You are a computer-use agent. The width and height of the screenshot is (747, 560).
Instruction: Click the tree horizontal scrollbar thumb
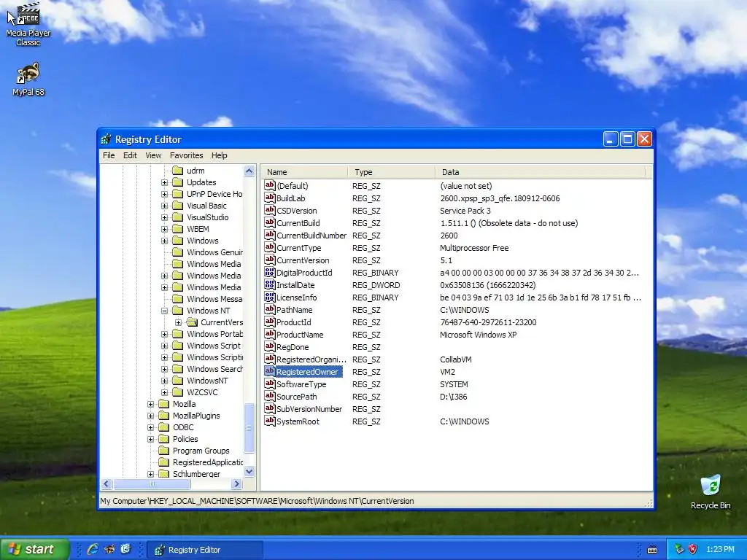tap(152, 484)
